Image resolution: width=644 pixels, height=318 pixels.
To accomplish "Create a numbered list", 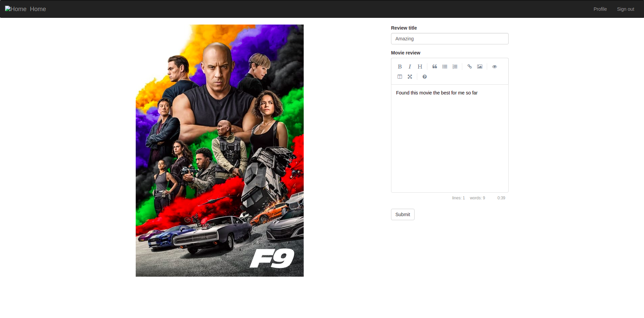I will pos(455,67).
